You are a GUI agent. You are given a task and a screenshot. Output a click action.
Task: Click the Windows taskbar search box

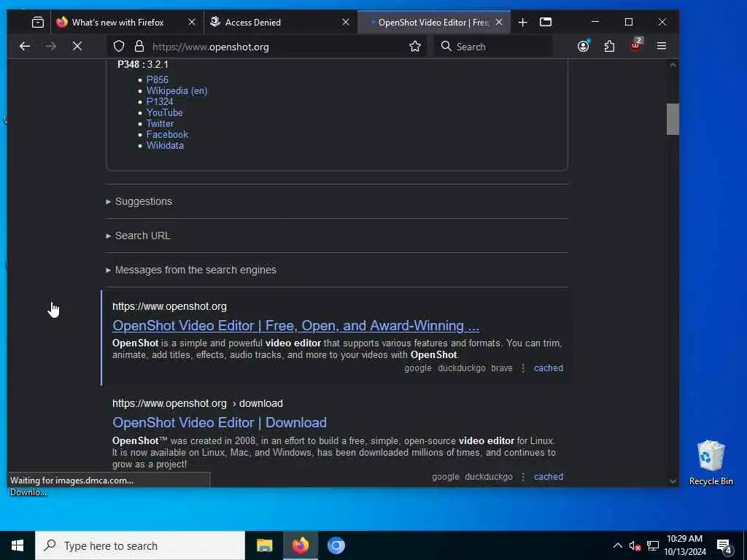coord(140,545)
